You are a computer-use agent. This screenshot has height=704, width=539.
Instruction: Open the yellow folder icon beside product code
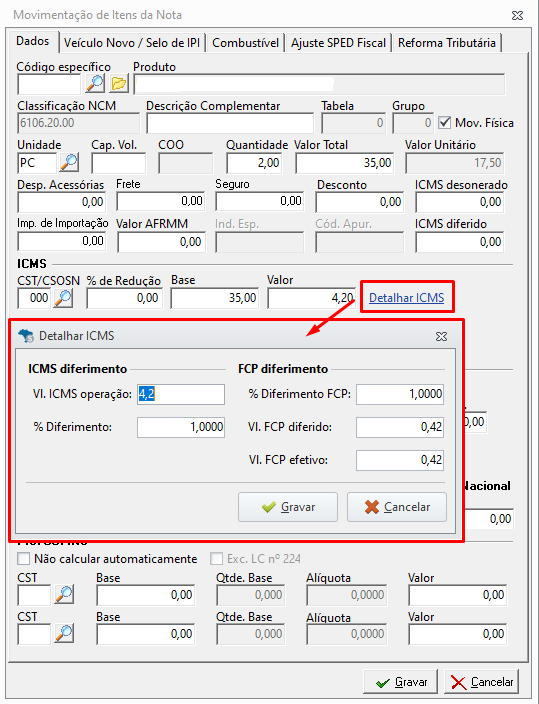click(x=119, y=84)
